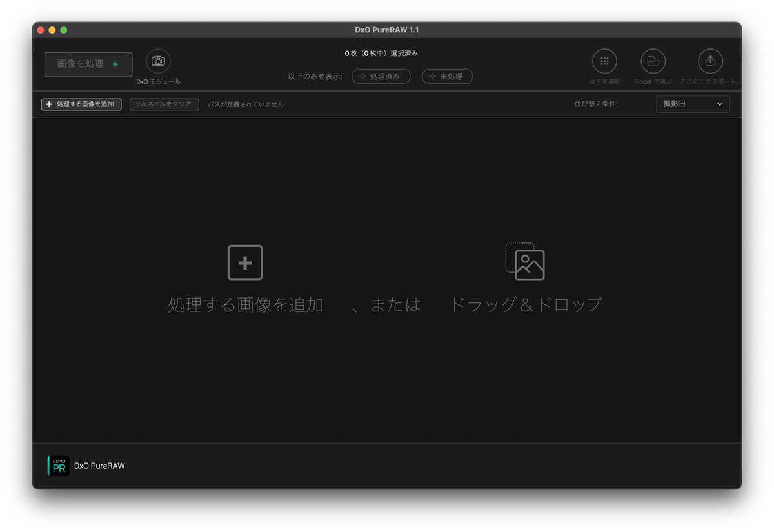
Task: Click the 画像を処理 button
Action: (x=88, y=64)
